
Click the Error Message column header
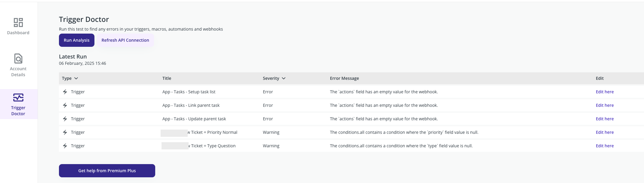[344, 78]
